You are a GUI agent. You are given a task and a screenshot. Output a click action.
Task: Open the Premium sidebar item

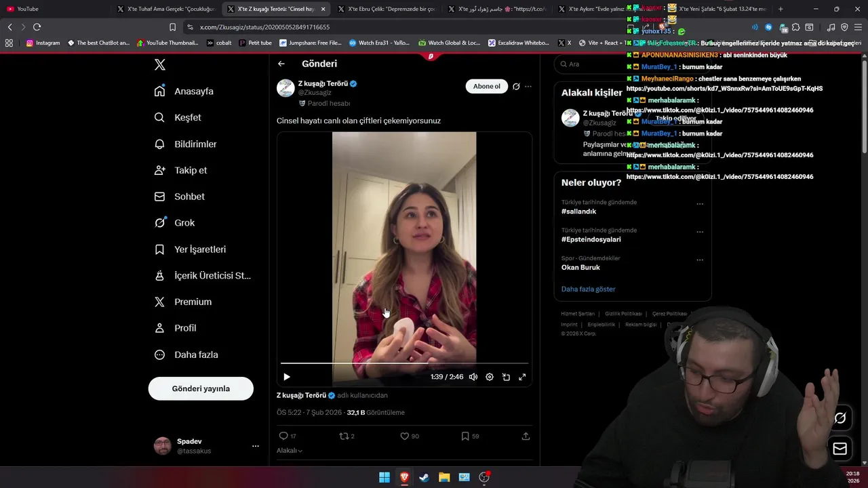[182, 302]
